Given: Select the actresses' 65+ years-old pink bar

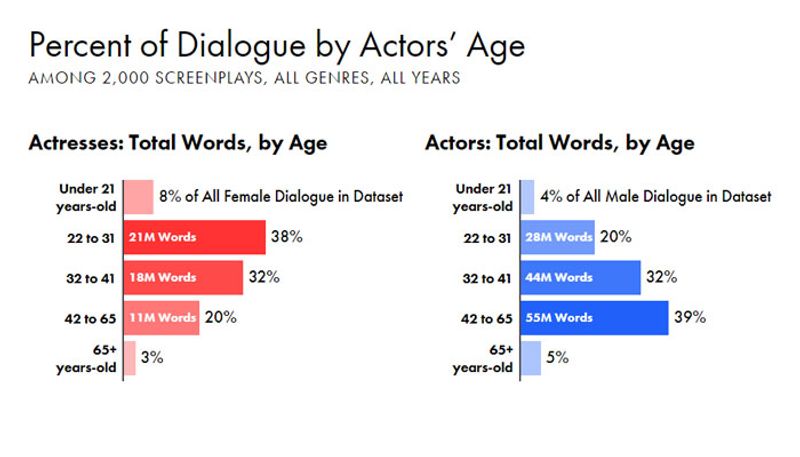Looking at the screenshot, I should click(x=129, y=357).
